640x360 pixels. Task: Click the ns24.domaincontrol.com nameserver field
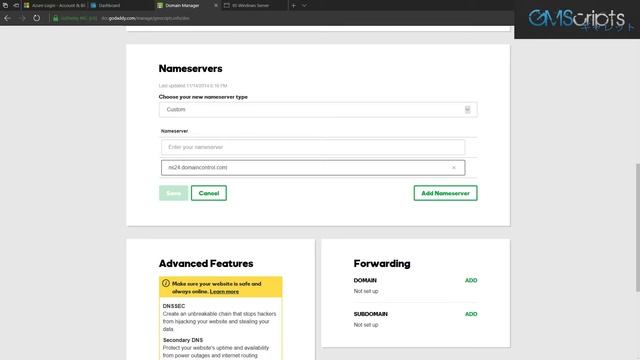click(x=313, y=167)
